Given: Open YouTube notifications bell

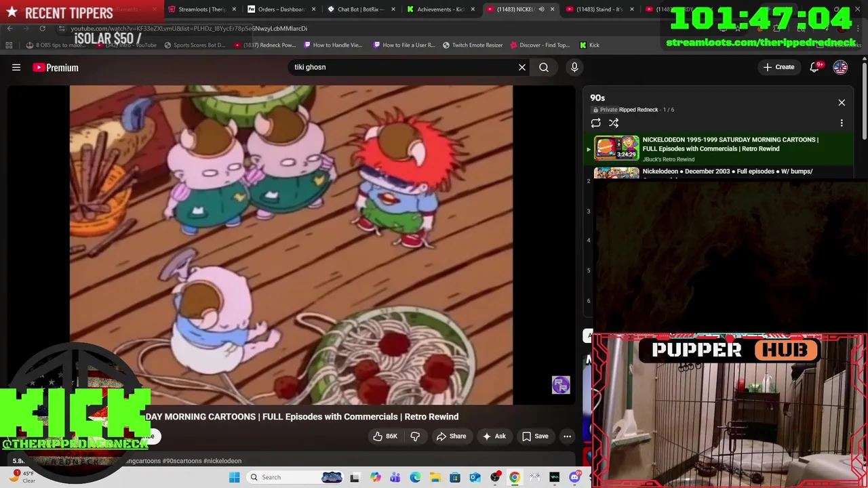Looking at the screenshot, I should click(x=815, y=67).
